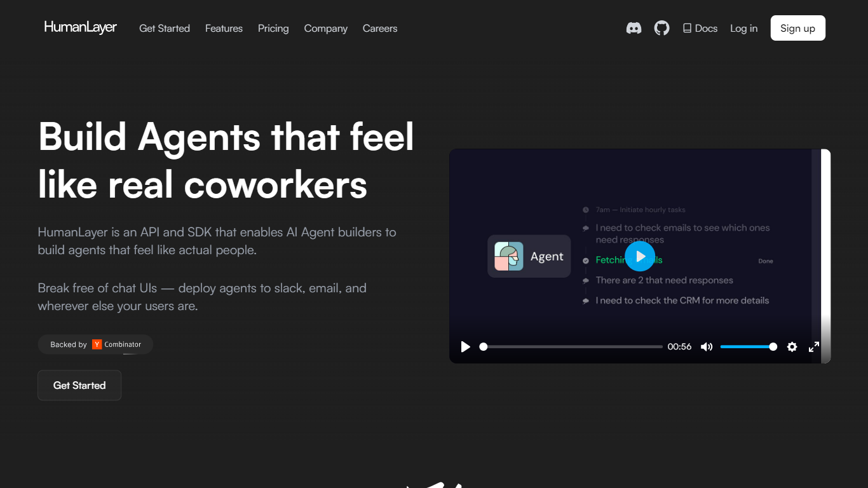This screenshot has width=868, height=488.
Task: Click text '7am — Initiate hourly tasks'
Action: (641, 210)
